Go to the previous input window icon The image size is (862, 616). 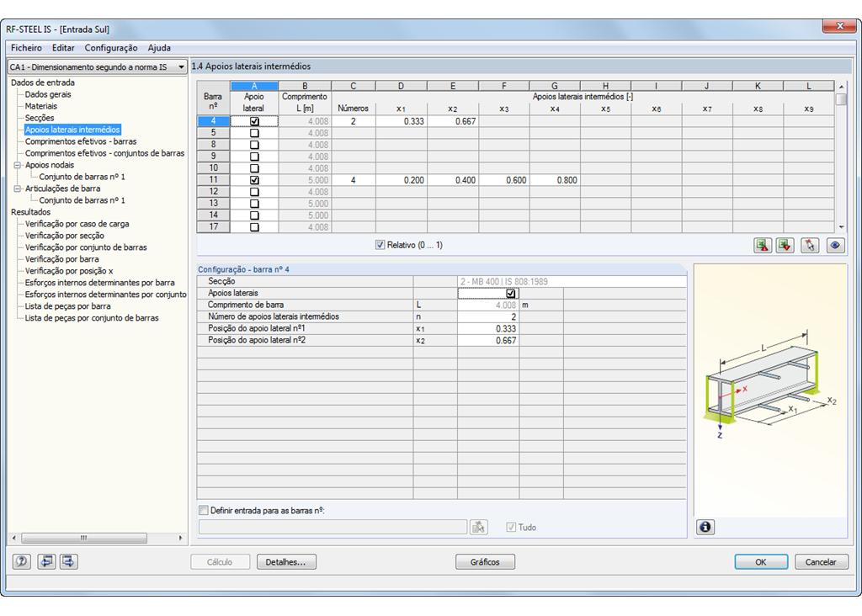click(46, 561)
